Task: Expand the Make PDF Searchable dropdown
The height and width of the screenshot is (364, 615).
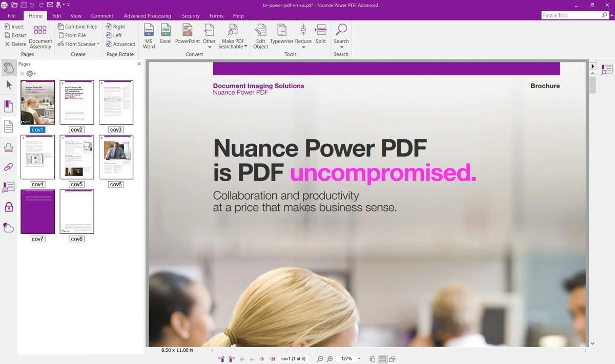Action: tap(245, 47)
